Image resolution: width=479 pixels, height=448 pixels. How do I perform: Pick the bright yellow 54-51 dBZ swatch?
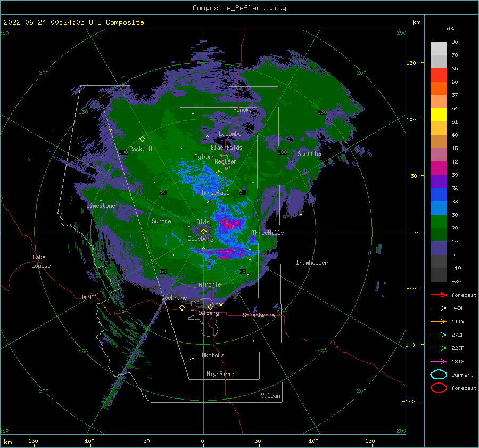(439, 115)
